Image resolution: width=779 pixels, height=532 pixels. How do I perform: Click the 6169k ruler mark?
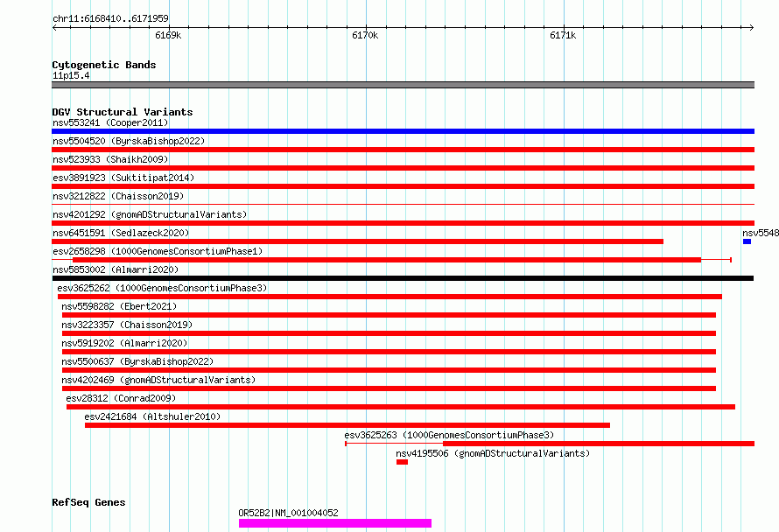168,35
